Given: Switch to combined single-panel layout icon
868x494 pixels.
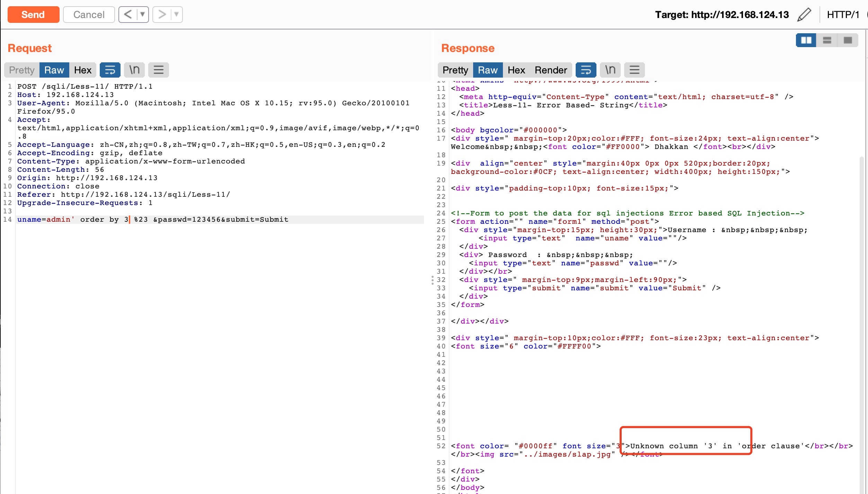Looking at the screenshot, I should point(848,41).
